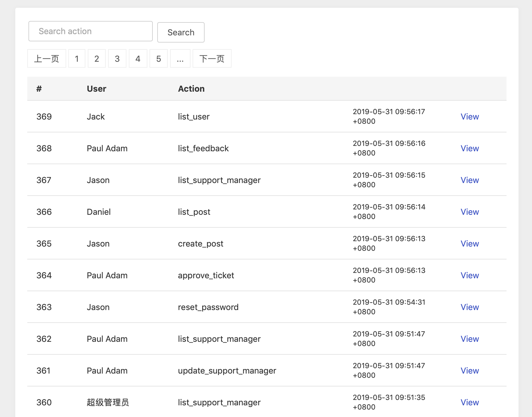Image resolution: width=532 pixels, height=417 pixels.
Task: Select page 2 in pagination
Action: [97, 58]
